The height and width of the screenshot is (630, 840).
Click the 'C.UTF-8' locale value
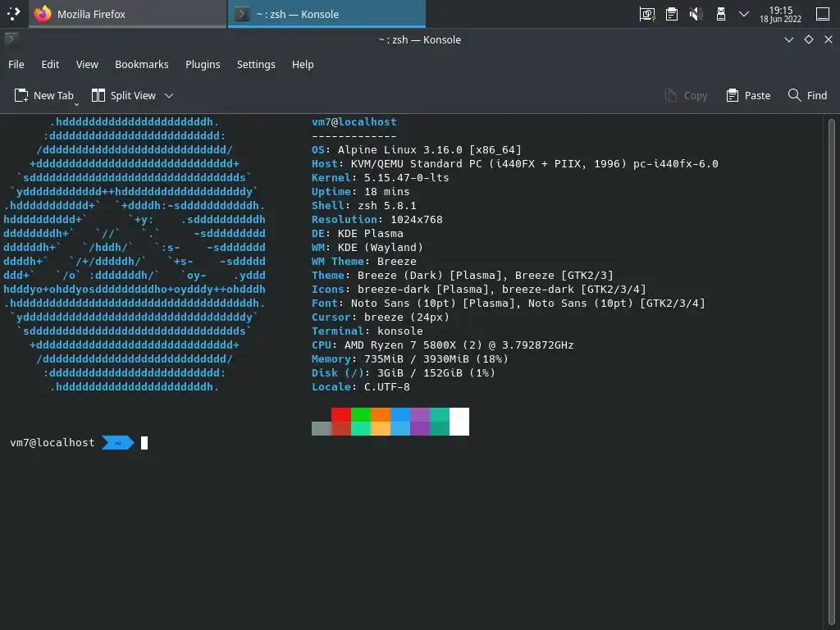pyautogui.click(x=387, y=386)
